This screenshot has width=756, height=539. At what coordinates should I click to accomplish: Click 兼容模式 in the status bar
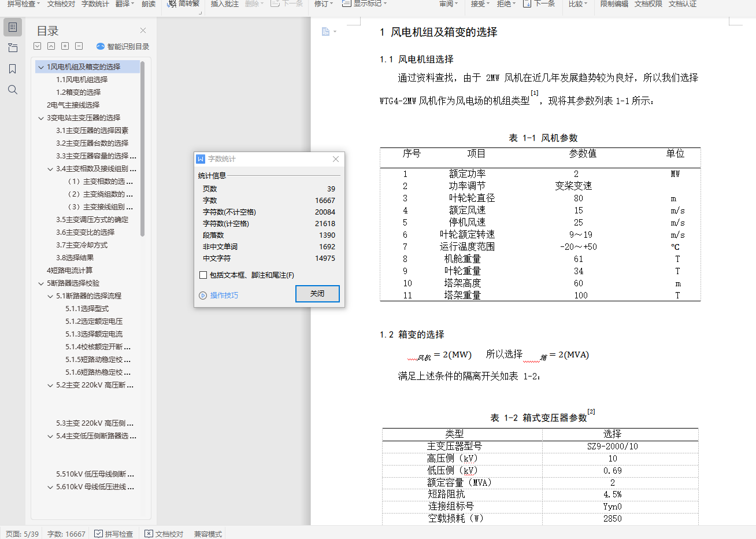pos(208,534)
